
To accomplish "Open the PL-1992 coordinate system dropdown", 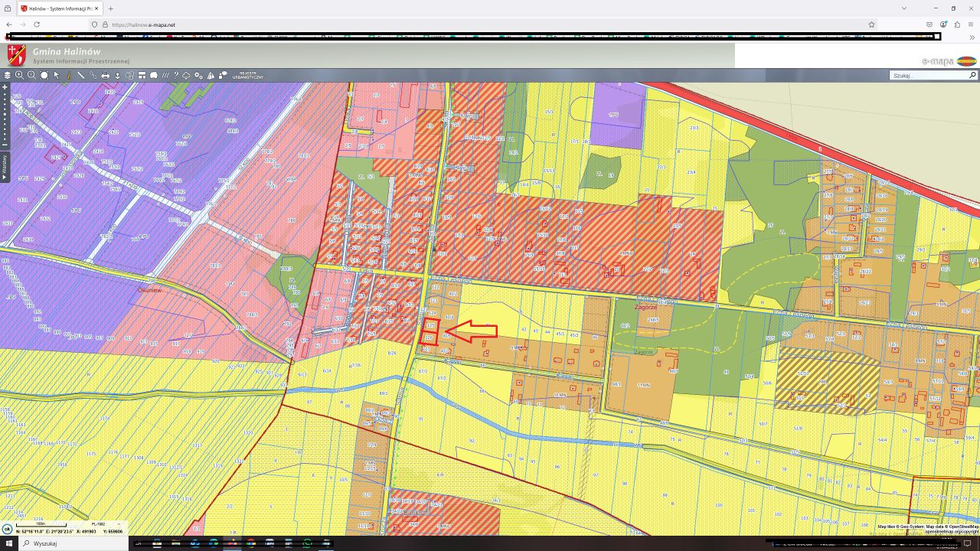I will (103, 524).
